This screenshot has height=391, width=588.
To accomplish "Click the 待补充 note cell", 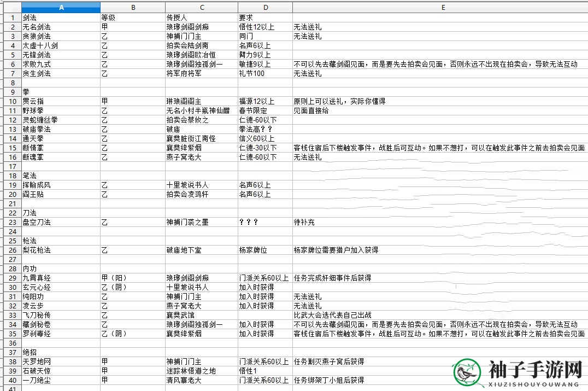I will (440, 222).
